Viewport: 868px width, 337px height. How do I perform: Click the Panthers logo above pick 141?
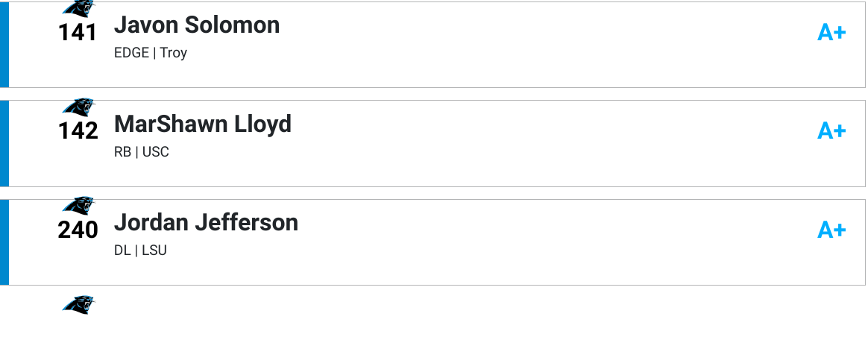78,8
